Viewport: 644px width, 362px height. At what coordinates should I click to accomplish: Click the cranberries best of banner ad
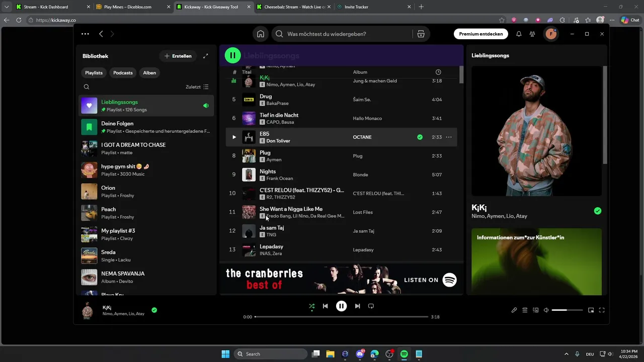(x=341, y=280)
